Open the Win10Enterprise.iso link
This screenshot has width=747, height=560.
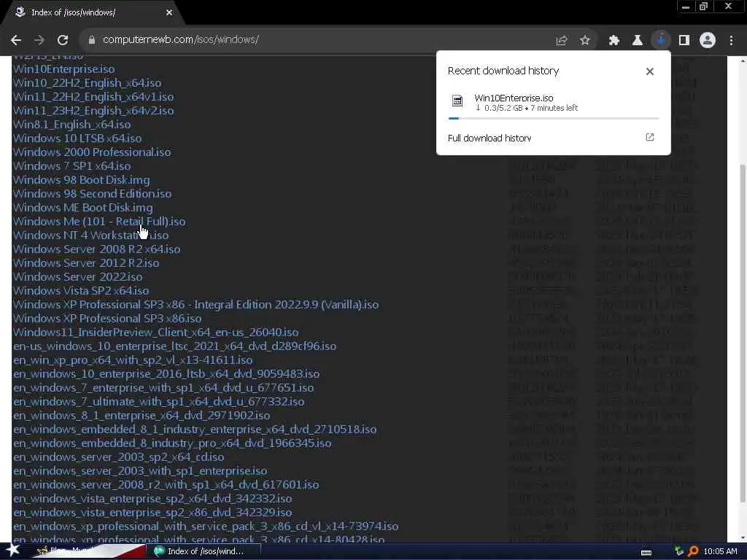point(64,69)
